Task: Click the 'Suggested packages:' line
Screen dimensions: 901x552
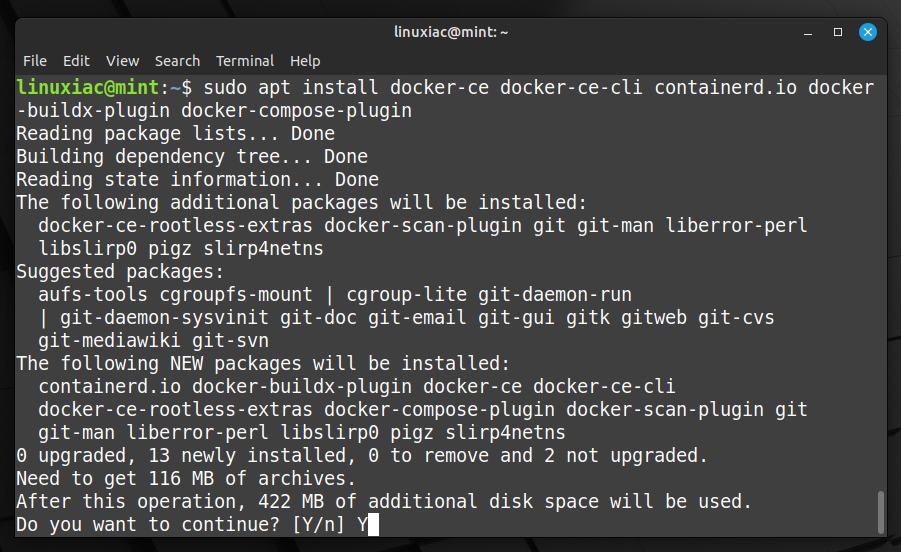Action: tap(120, 272)
